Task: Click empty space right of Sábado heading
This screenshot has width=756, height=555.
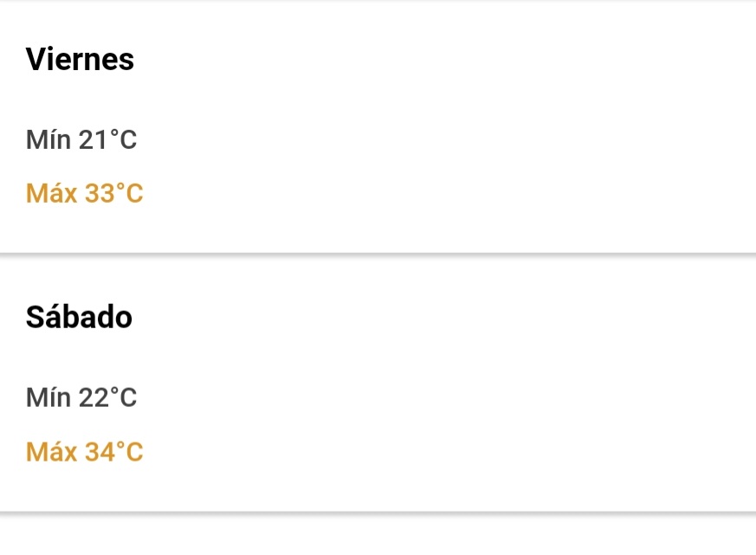Action: point(433,318)
